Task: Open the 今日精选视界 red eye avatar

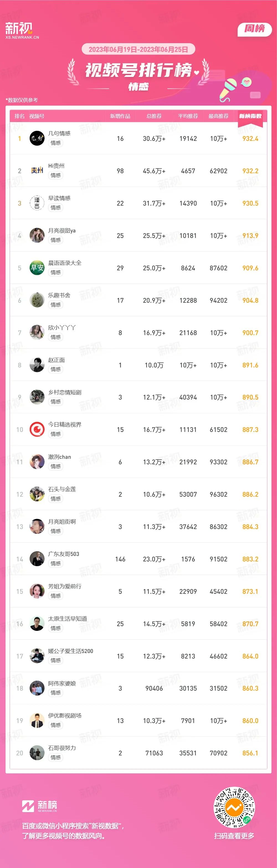Action: (x=37, y=429)
